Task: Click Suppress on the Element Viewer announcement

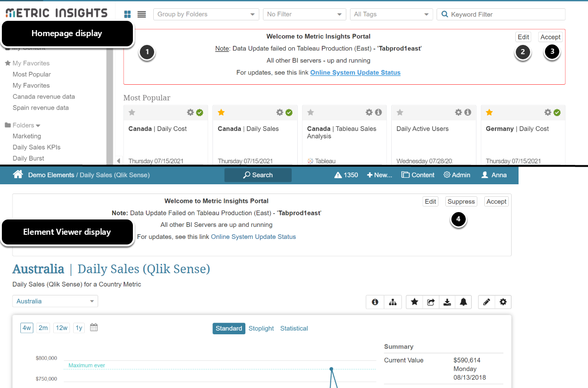Action: [461, 201]
